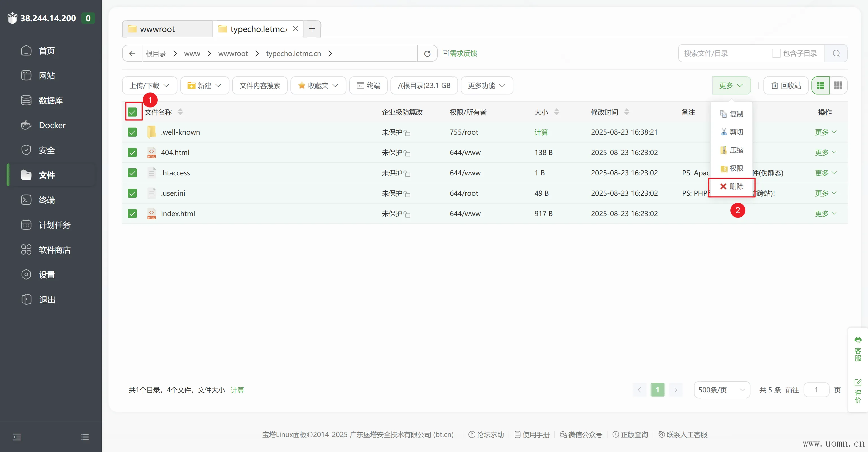Uncheck the select-all files checkbox
The image size is (868, 452).
(132, 112)
